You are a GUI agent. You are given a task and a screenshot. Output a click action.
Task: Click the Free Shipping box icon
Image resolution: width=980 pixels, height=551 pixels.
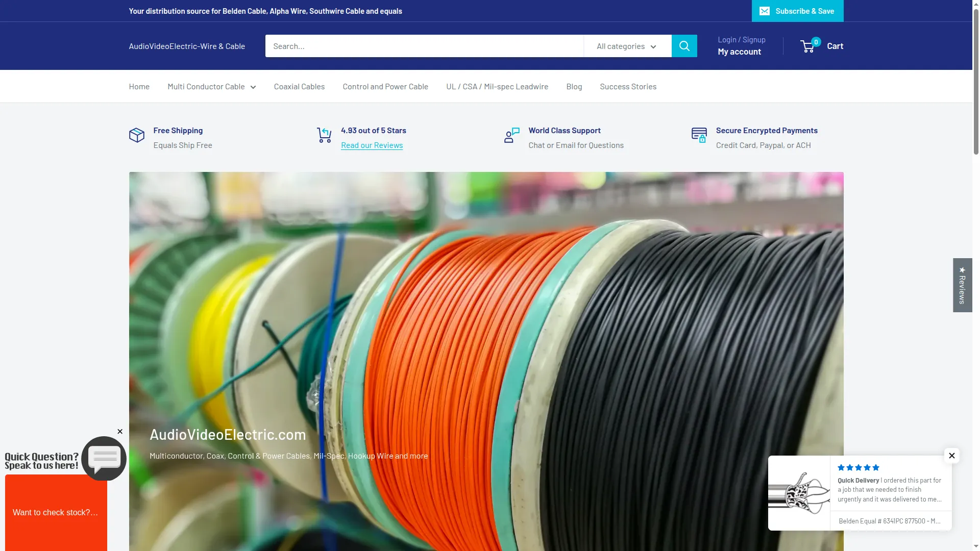click(x=137, y=135)
